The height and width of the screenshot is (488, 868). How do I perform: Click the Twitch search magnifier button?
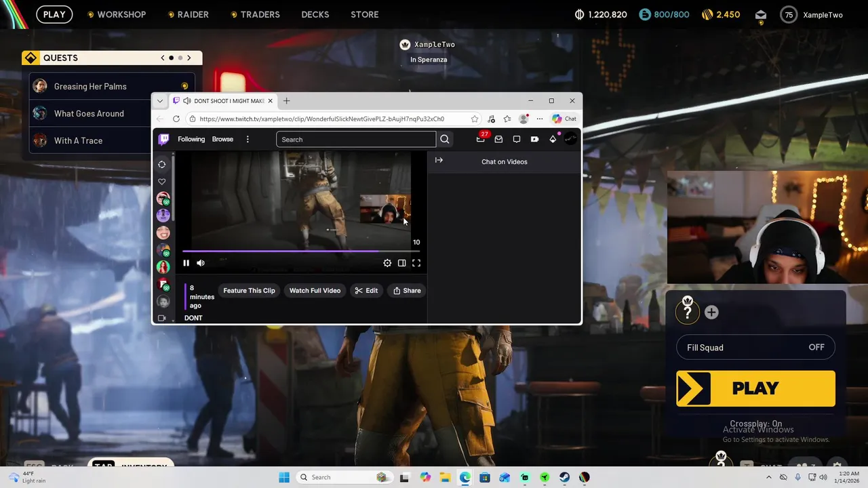pos(445,139)
